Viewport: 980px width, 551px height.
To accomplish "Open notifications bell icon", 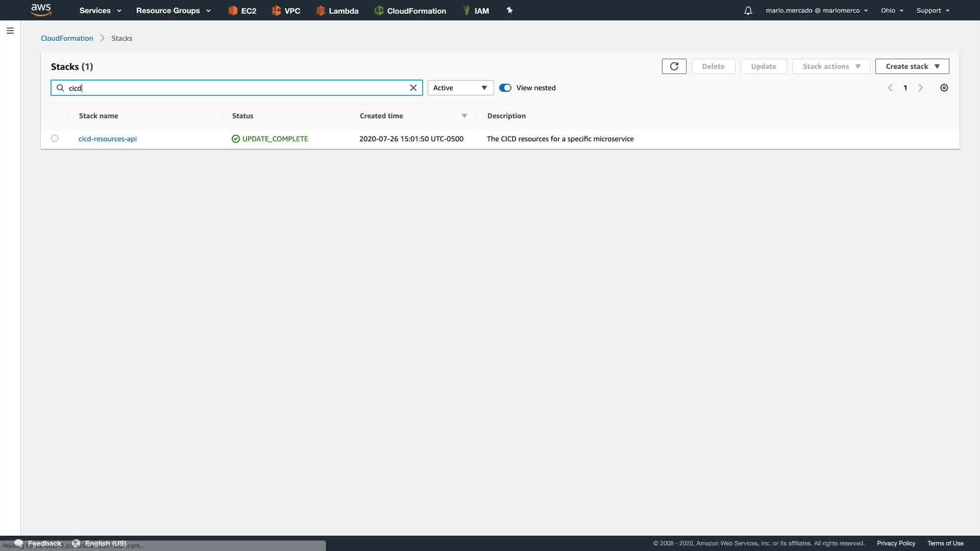I will click(748, 10).
